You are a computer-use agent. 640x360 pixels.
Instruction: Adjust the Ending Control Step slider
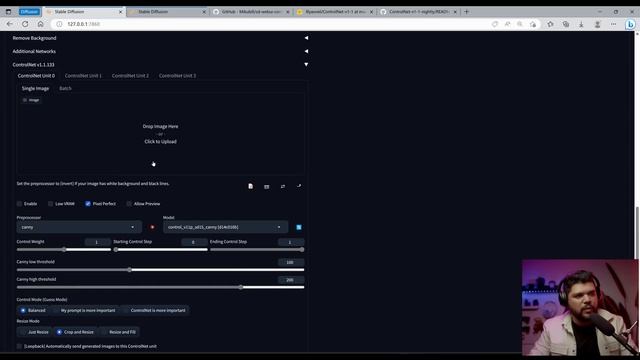(257, 249)
